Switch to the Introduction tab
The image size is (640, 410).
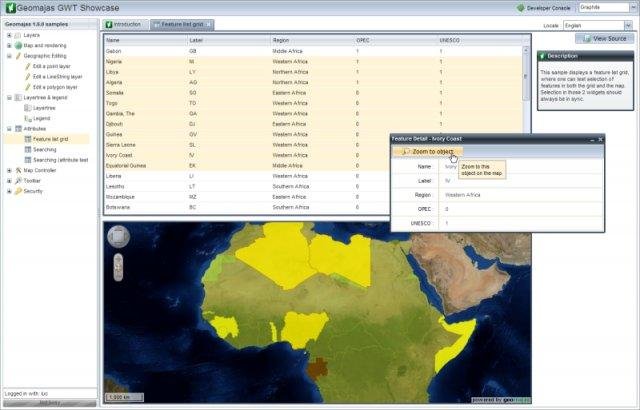coord(123,24)
